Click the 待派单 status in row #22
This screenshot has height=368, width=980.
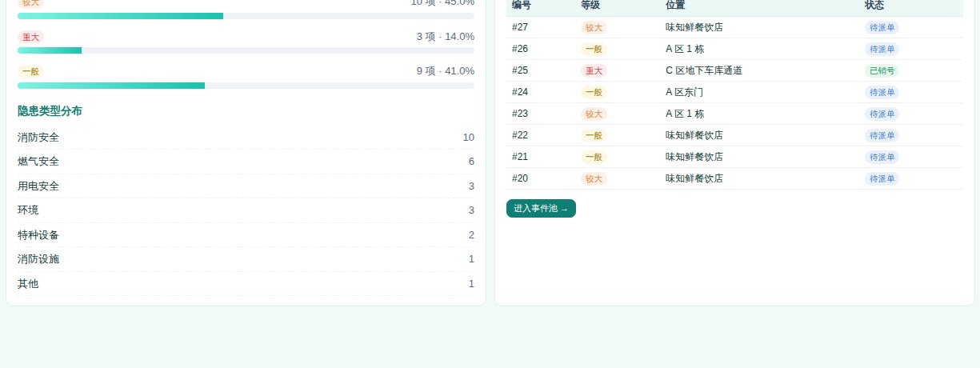pyautogui.click(x=882, y=135)
